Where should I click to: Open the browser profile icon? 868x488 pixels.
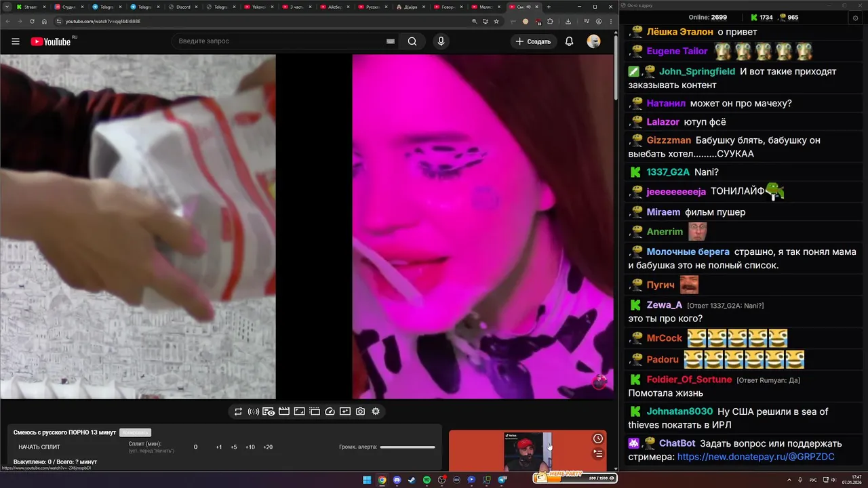pyautogui.click(x=599, y=21)
